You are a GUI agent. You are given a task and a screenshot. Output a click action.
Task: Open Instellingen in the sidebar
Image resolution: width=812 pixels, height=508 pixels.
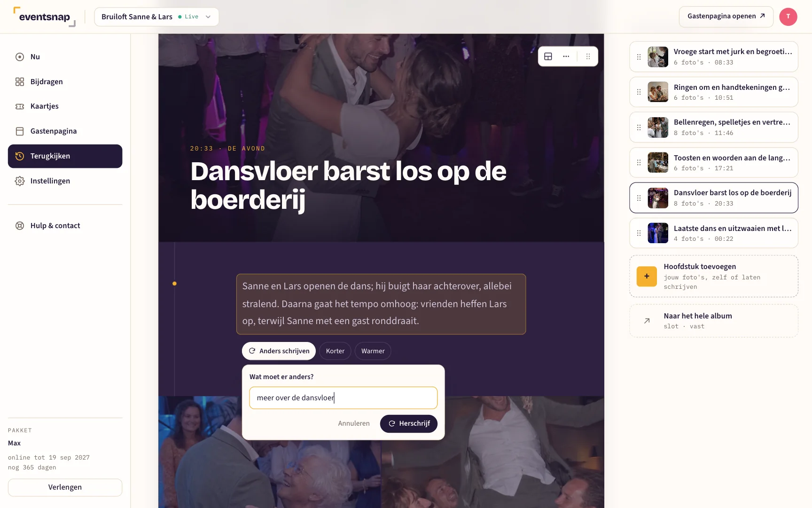click(65, 181)
